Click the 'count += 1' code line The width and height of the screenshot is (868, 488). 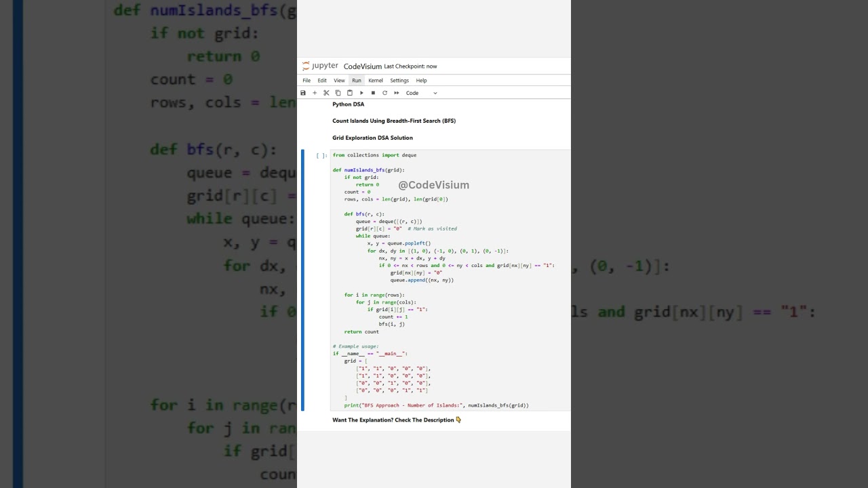[393, 317]
